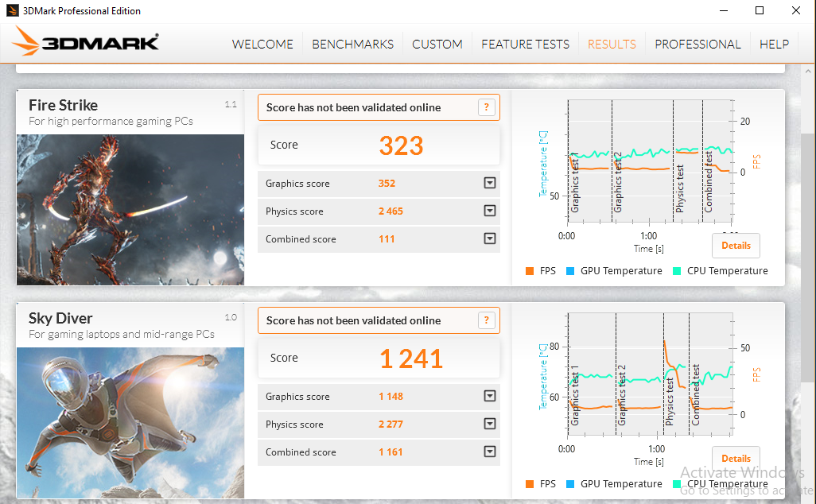Go to the Welcome tab
This screenshot has height=504, width=816.
(262, 45)
